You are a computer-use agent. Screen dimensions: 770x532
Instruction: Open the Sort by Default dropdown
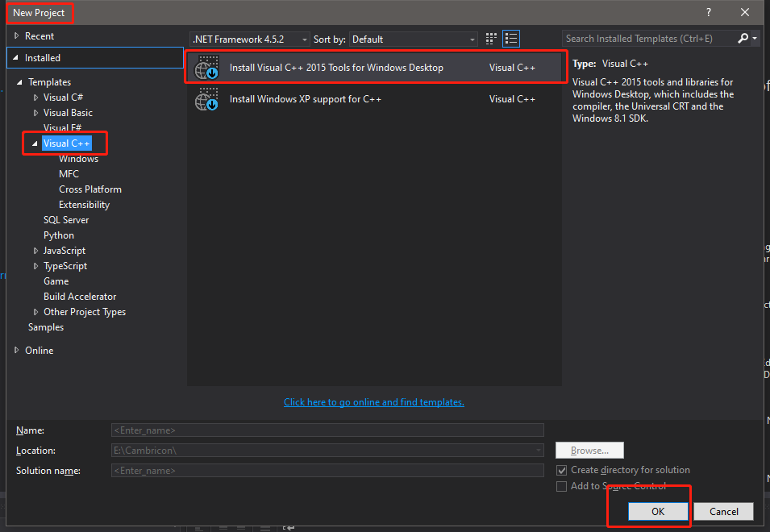click(x=413, y=39)
